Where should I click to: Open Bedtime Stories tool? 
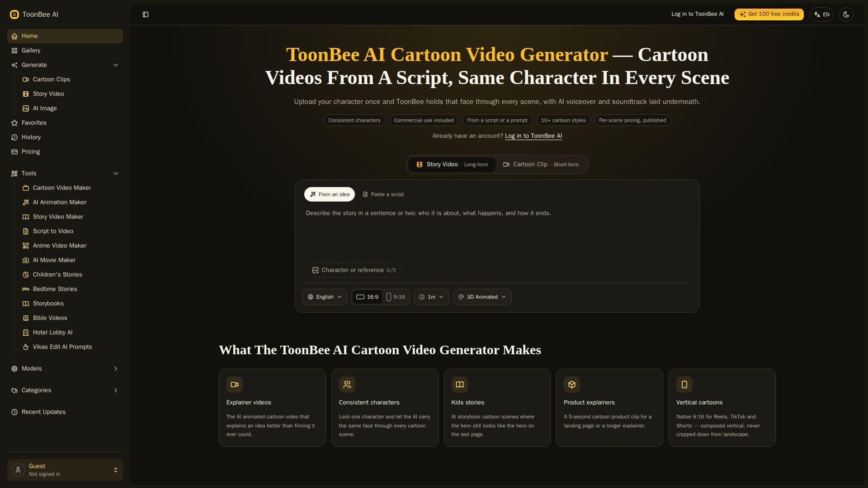(x=71, y=289)
